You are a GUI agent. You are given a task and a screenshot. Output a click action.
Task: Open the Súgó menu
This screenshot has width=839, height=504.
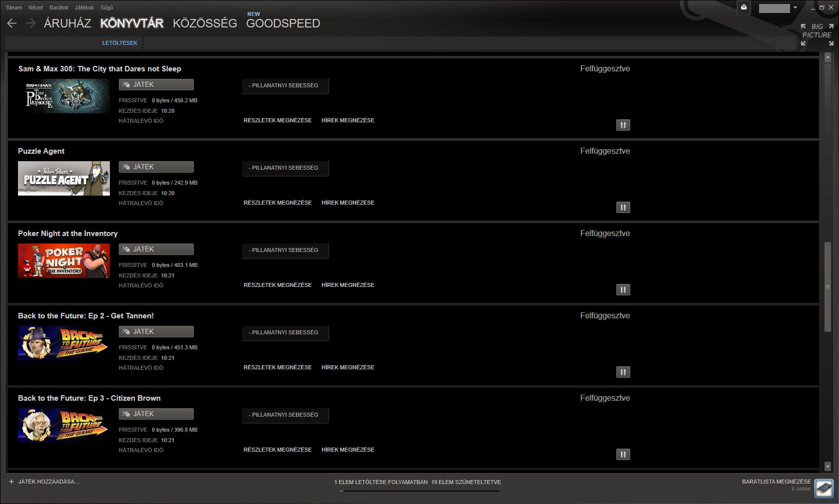107,7
